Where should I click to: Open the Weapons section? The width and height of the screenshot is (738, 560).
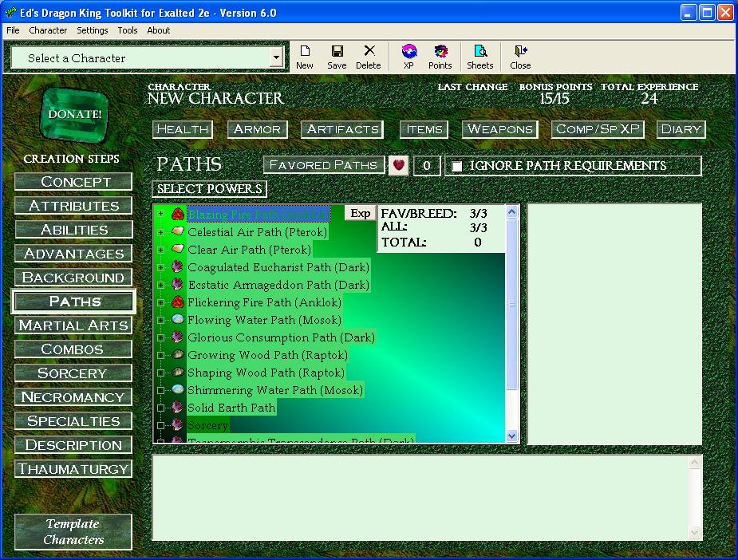(x=499, y=129)
